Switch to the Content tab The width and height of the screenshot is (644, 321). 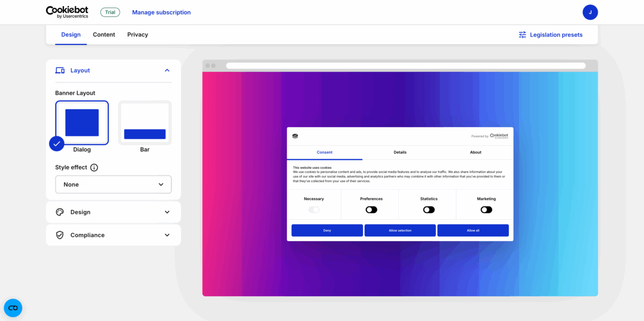(x=104, y=35)
